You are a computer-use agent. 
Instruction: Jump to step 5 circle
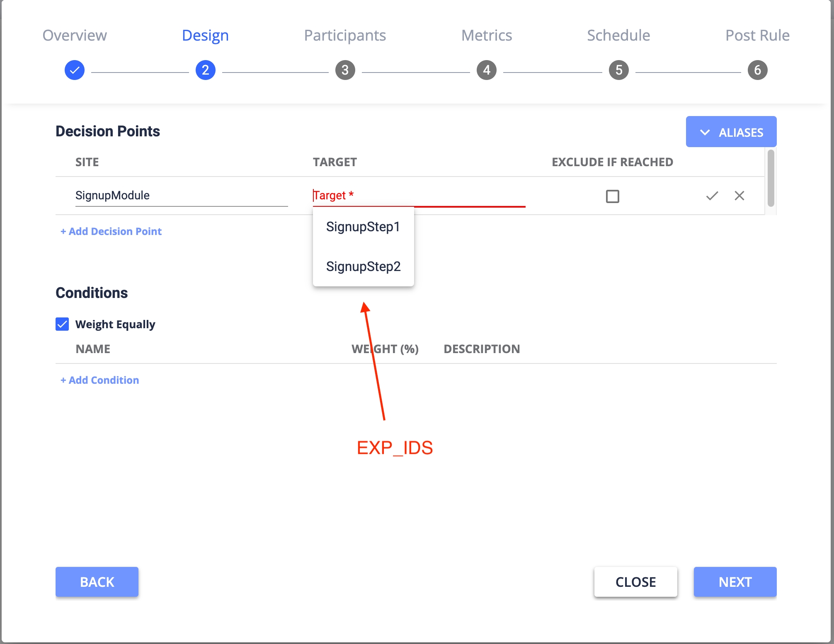[x=618, y=70]
